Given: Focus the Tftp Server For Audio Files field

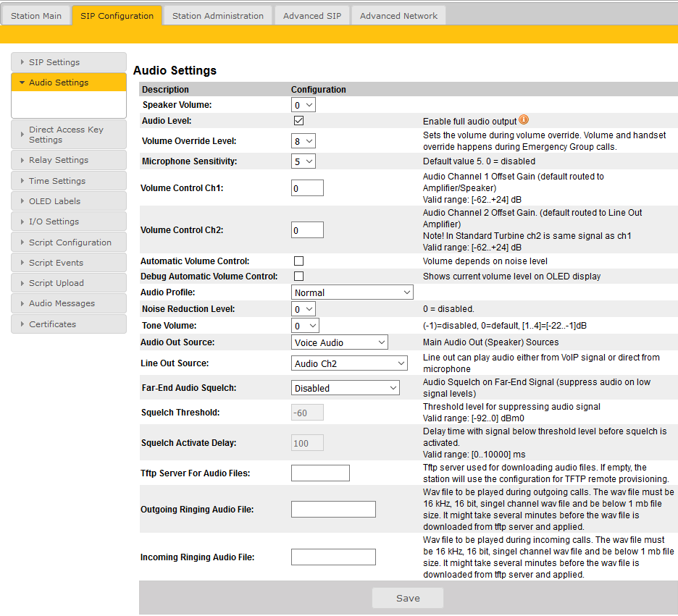Looking at the screenshot, I should [x=320, y=473].
